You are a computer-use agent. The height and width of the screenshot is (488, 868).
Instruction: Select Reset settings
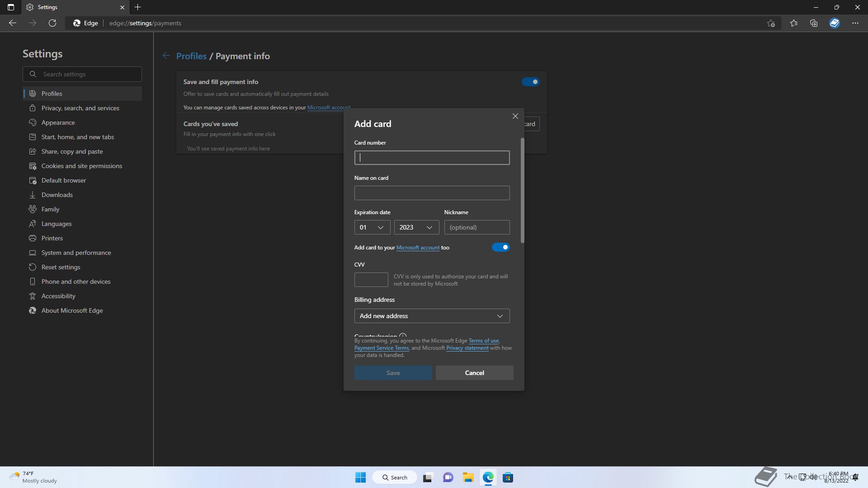coord(82,267)
